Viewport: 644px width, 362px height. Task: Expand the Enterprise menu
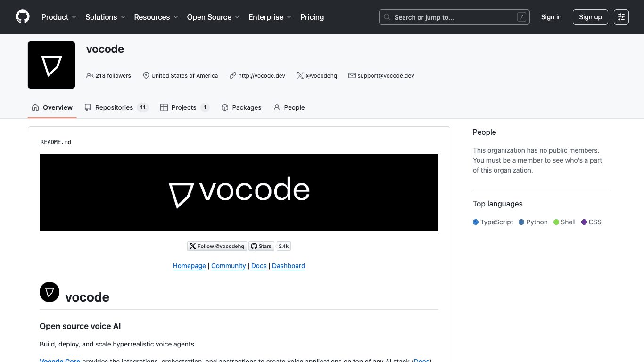pyautogui.click(x=270, y=17)
